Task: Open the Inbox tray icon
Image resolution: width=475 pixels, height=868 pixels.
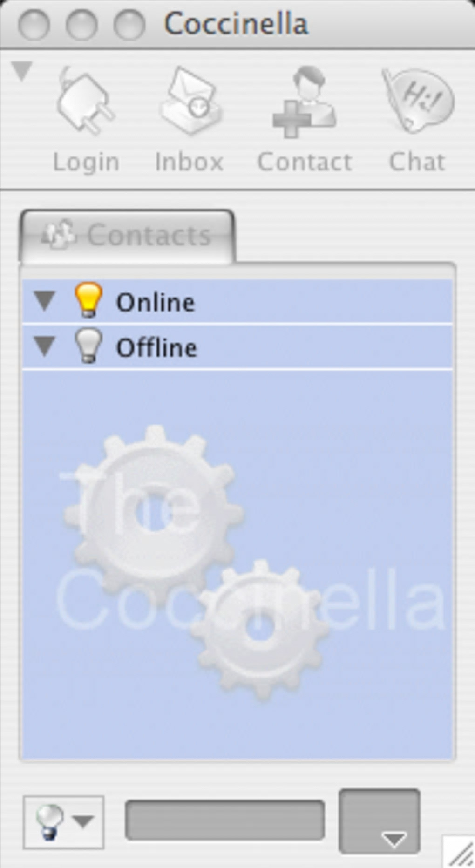Action: (191, 101)
